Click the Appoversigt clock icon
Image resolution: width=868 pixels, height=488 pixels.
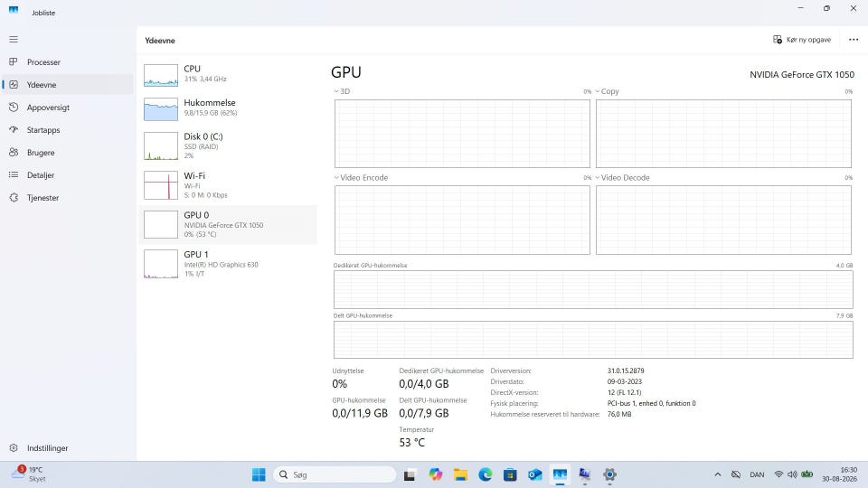(14, 108)
